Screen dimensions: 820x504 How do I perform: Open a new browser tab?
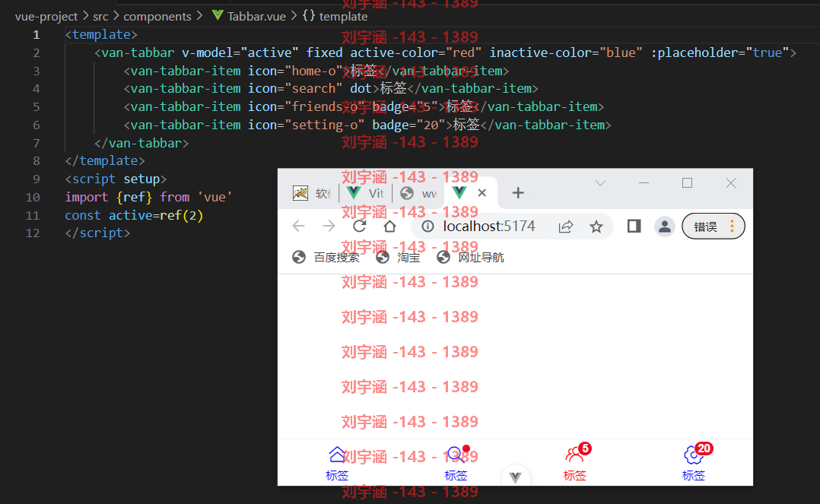point(518,193)
